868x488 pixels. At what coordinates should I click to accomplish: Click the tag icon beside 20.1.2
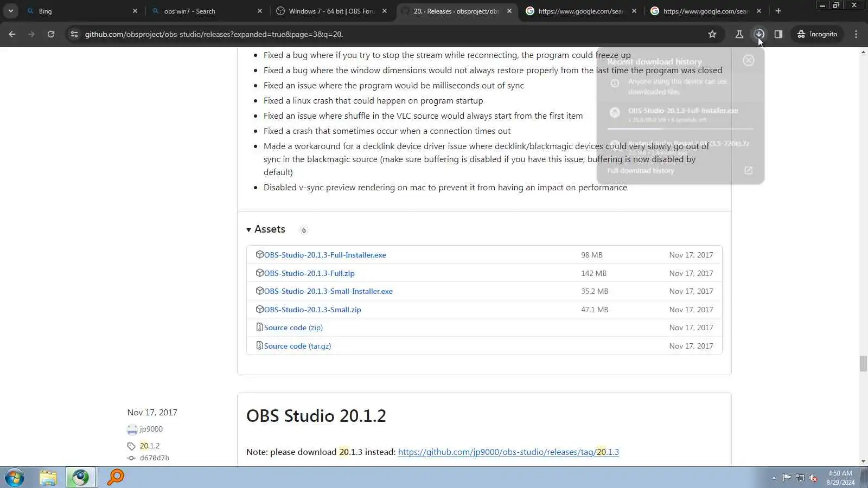tap(131, 446)
